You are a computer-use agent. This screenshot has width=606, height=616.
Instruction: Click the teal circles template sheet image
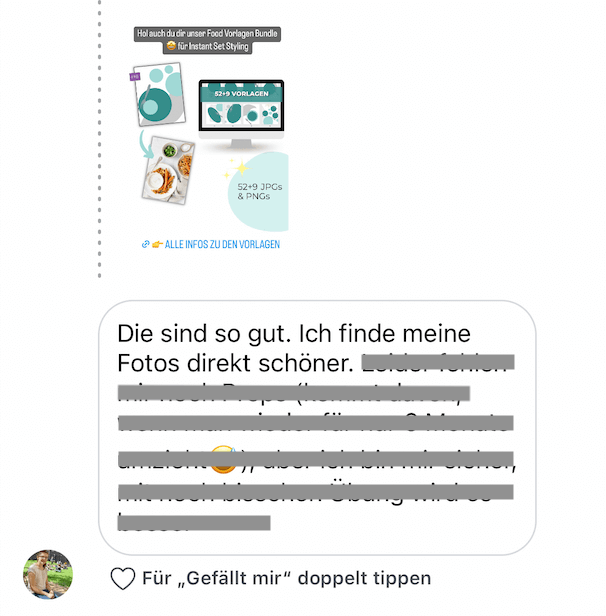pos(159,94)
